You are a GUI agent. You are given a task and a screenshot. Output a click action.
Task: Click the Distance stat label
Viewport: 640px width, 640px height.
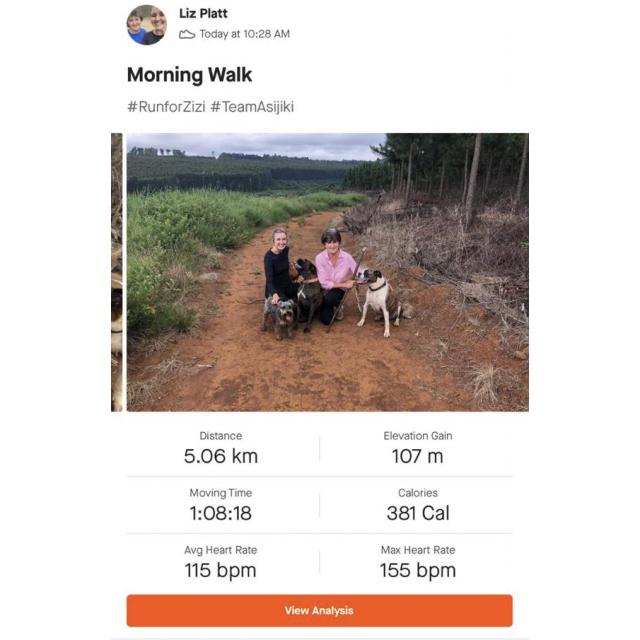221,436
